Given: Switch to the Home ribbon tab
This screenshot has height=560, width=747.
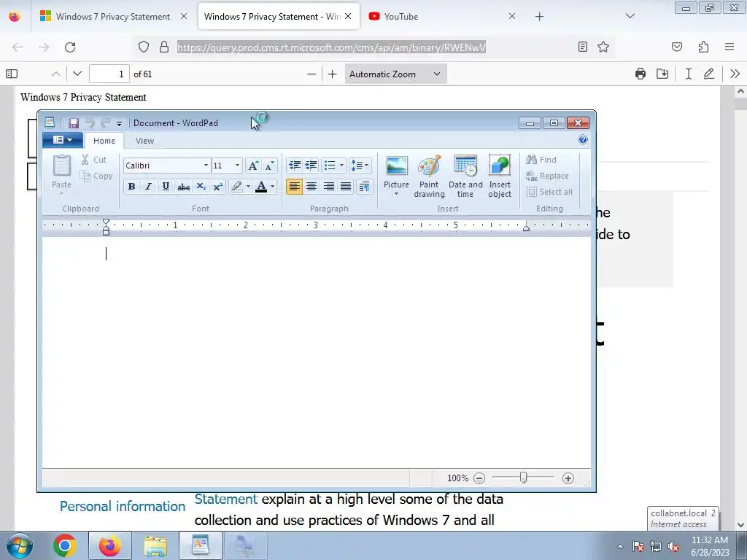Looking at the screenshot, I should (x=104, y=141).
